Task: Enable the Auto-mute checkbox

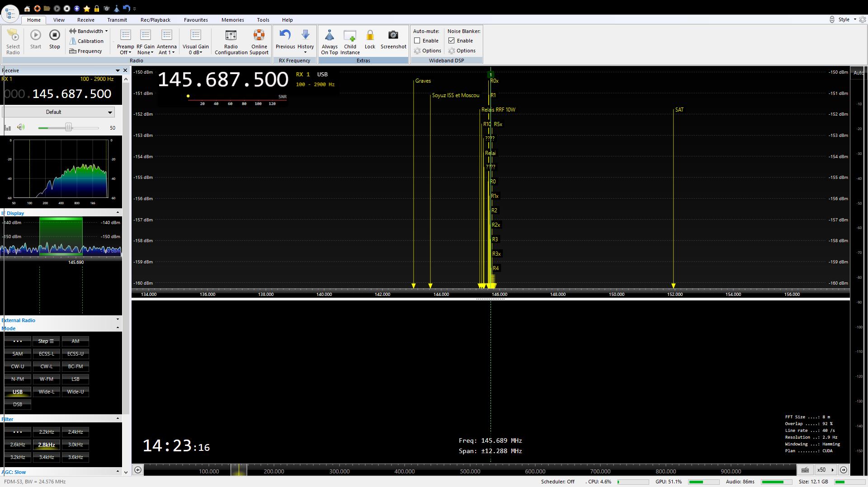Action: coord(417,41)
